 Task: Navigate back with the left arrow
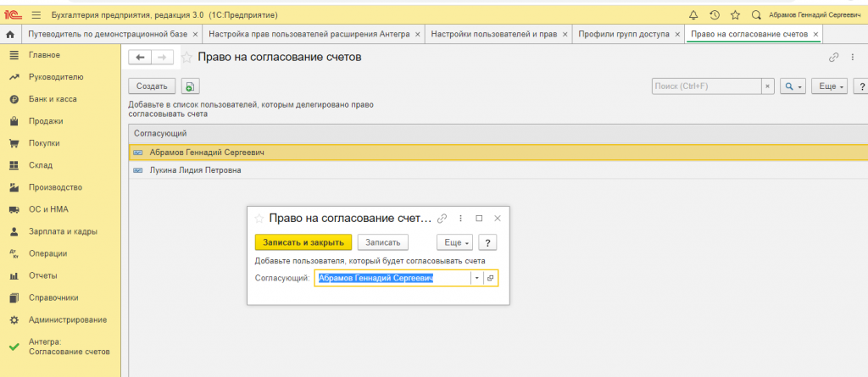pyautogui.click(x=140, y=58)
